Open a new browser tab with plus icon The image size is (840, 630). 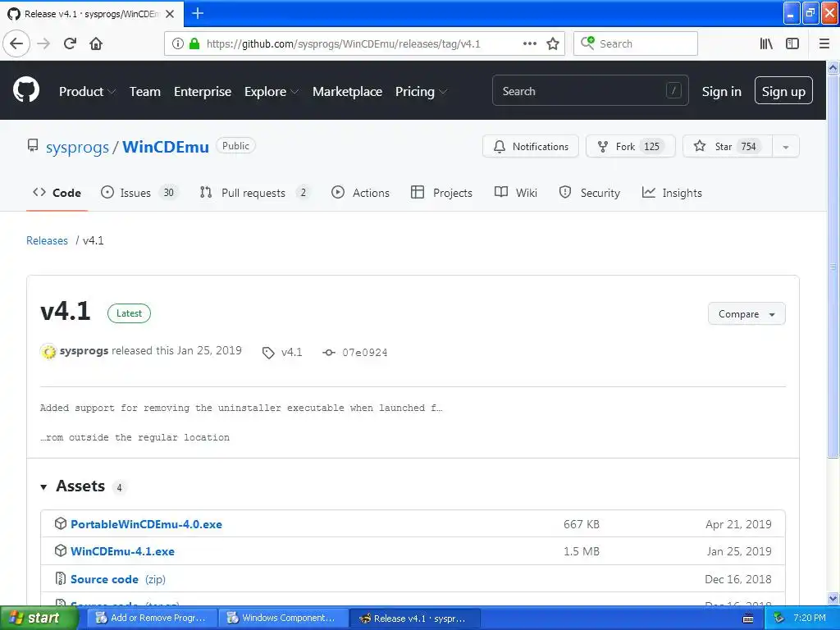(x=198, y=13)
